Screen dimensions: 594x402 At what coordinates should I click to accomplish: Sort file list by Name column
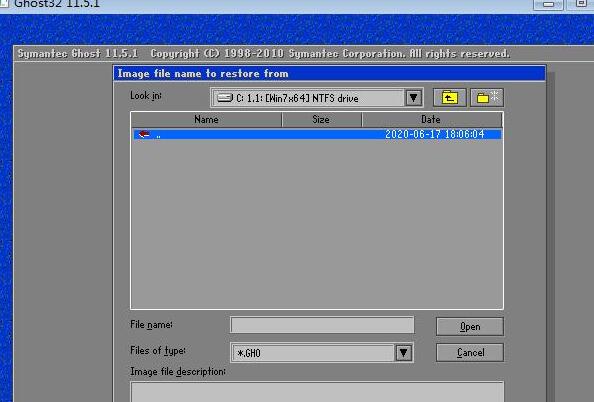pyautogui.click(x=206, y=120)
